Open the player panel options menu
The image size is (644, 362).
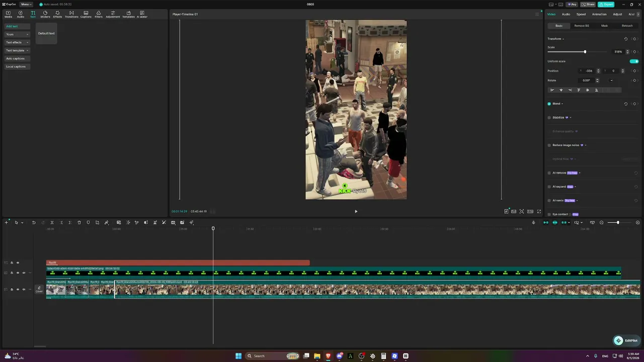(x=537, y=14)
